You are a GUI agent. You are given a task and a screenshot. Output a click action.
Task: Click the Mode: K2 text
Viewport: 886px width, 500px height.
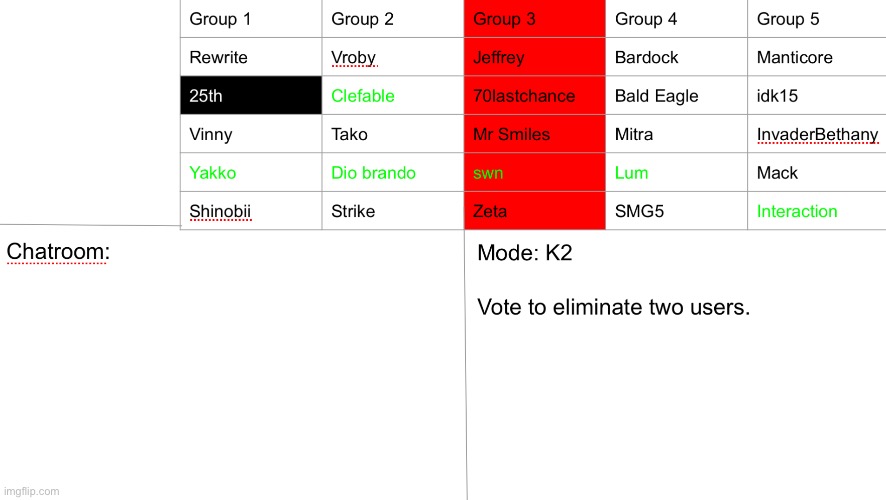pyautogui.click(x=524, y=253)
